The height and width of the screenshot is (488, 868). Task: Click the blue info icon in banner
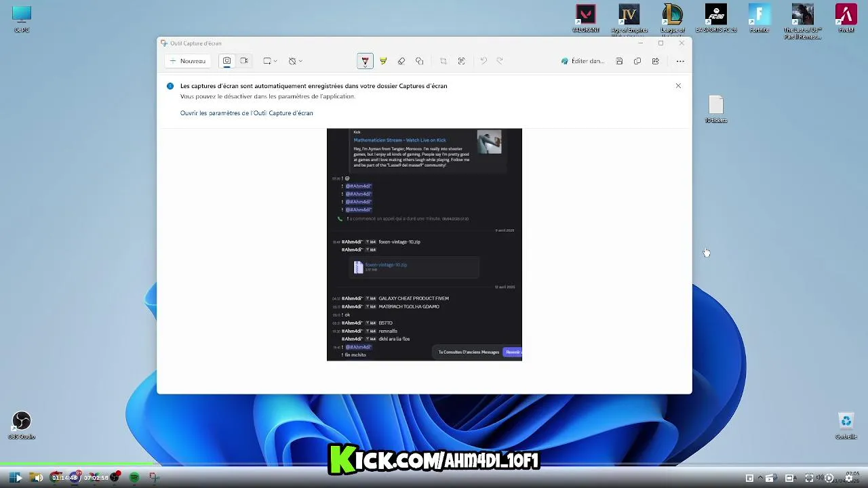[170, 86]
